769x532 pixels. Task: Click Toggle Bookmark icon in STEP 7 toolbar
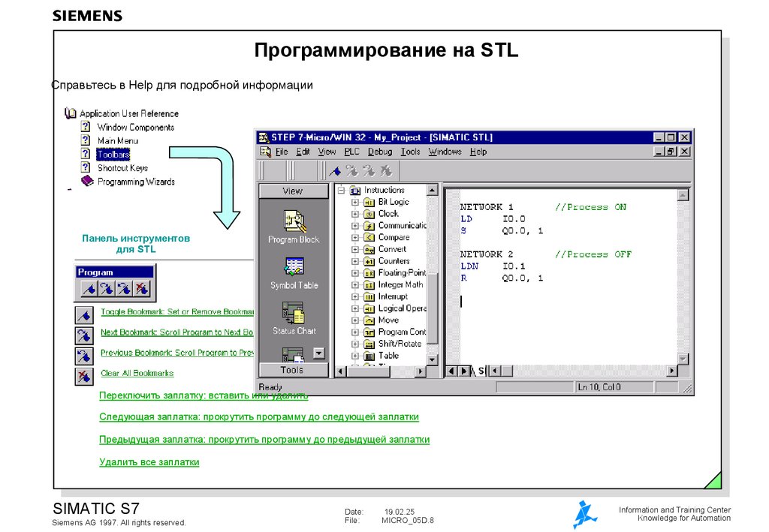click(336, 171)
